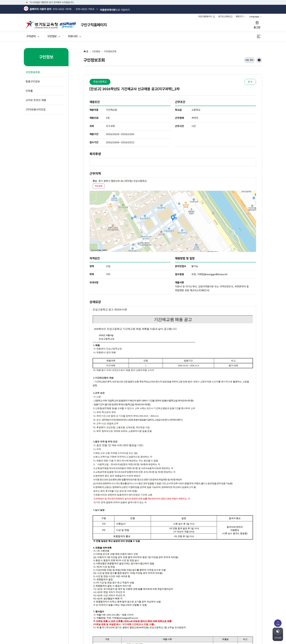This screenshot has height=644, width=286.
Task: Click the kakao map thumbnail area
Action: tap(173, 221)
